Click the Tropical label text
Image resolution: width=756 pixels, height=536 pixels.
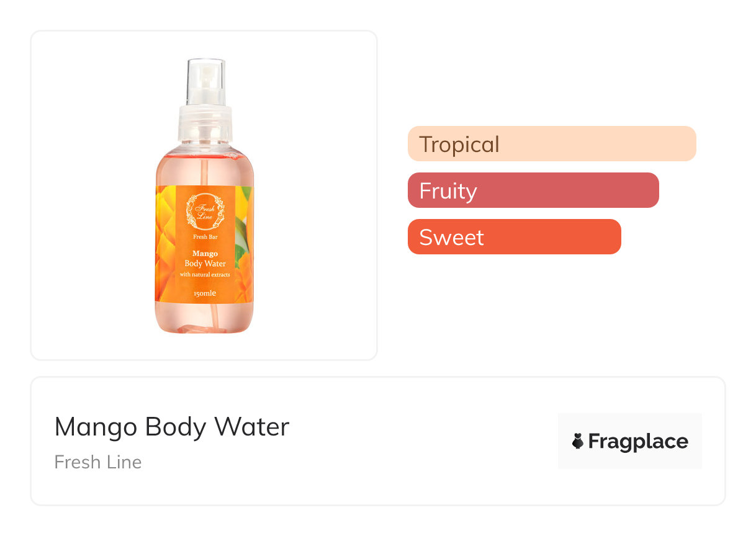tap(459, 144)
